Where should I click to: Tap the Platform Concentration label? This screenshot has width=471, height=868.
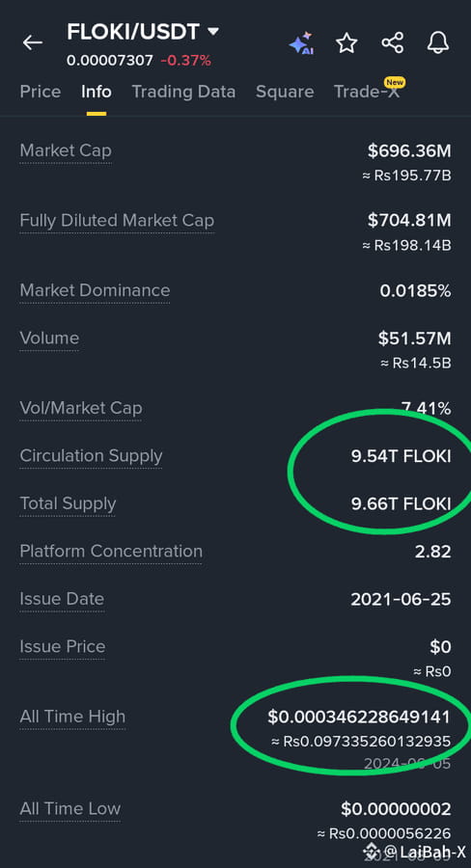point(111,551)
